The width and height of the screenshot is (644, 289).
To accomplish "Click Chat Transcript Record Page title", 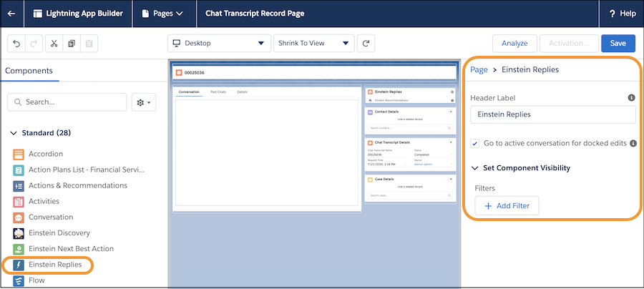I will tap(255, 13).
